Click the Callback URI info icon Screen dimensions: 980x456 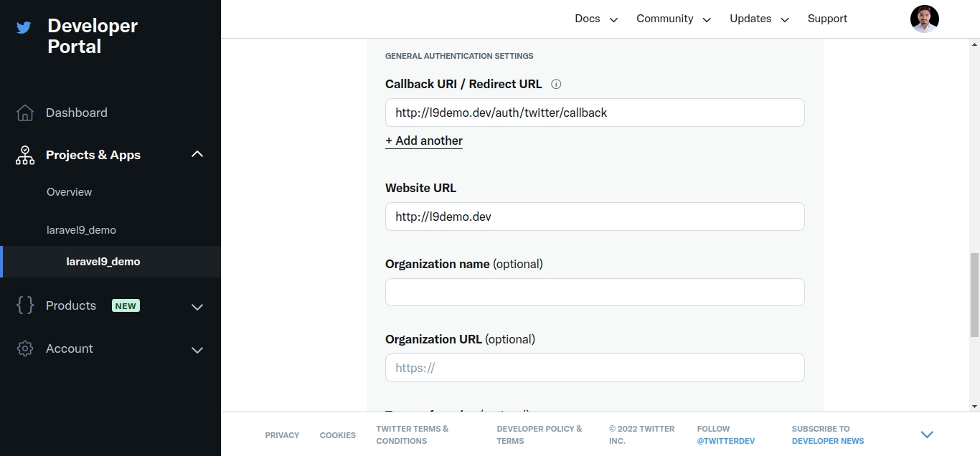pyautogui.click(x=556, y=84)
